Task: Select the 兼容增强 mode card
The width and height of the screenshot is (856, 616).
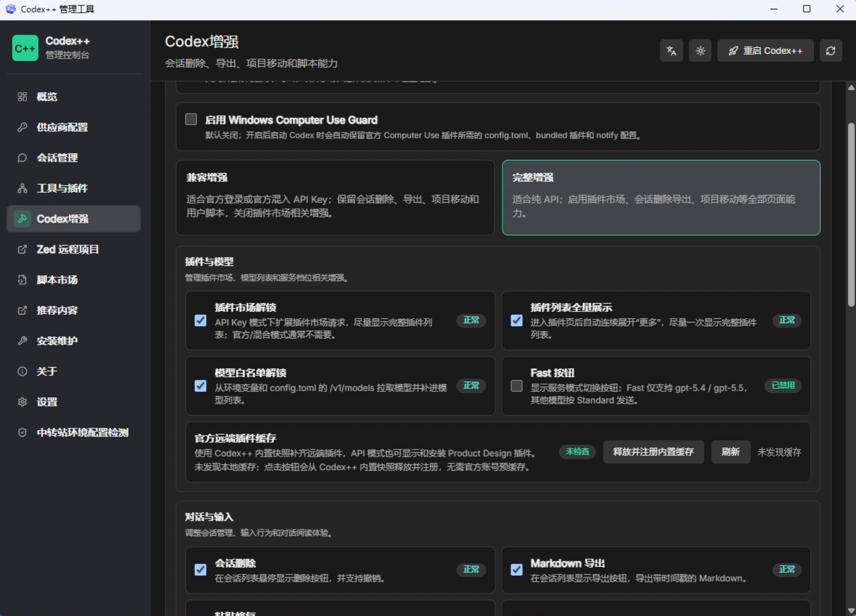Action: (x=335, y=197)
